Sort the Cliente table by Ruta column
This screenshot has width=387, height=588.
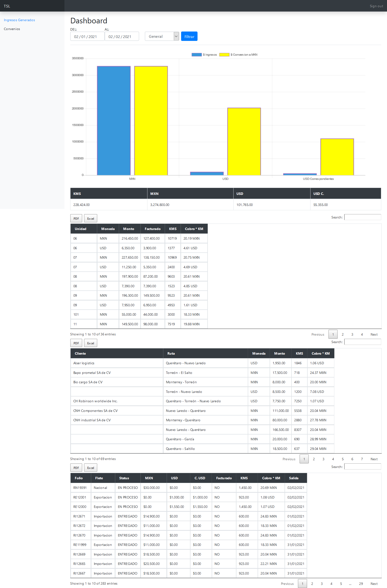[x=205, y=353]
